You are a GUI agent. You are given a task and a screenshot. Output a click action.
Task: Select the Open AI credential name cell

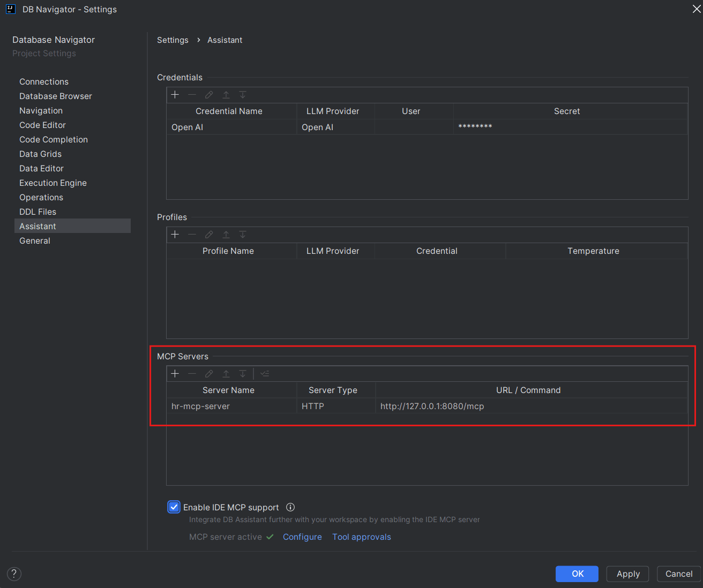point(231,127)
